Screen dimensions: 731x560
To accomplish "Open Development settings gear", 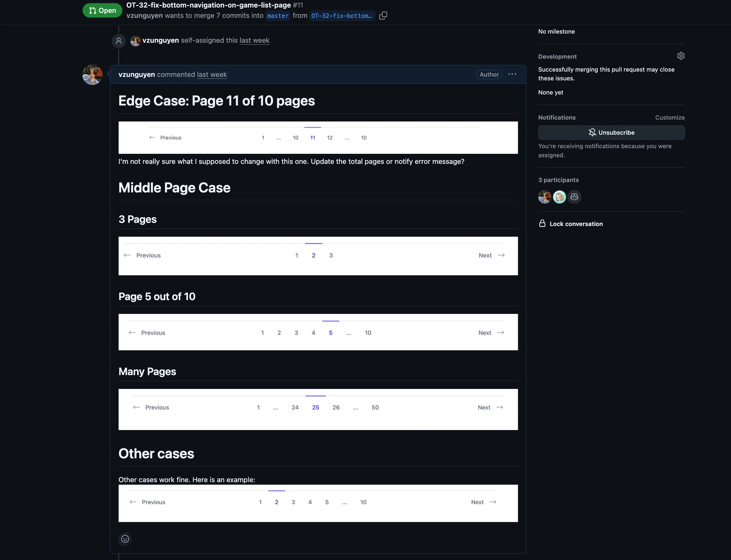I will (x=681, y=56).
